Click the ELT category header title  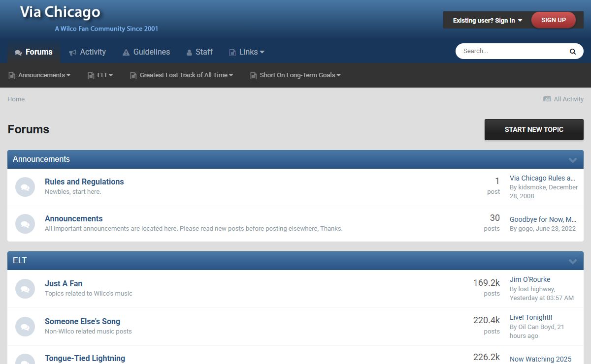[x=20, y=260]
